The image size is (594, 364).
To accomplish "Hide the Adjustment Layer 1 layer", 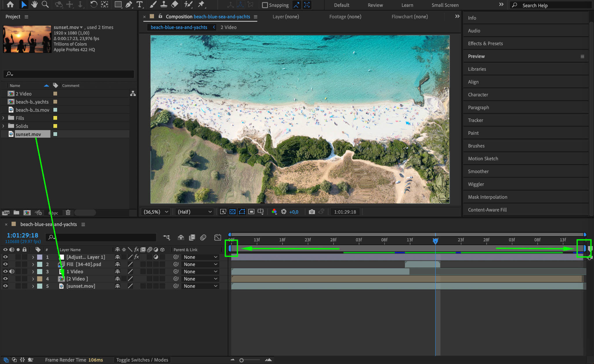I will (x=5, y=257).
